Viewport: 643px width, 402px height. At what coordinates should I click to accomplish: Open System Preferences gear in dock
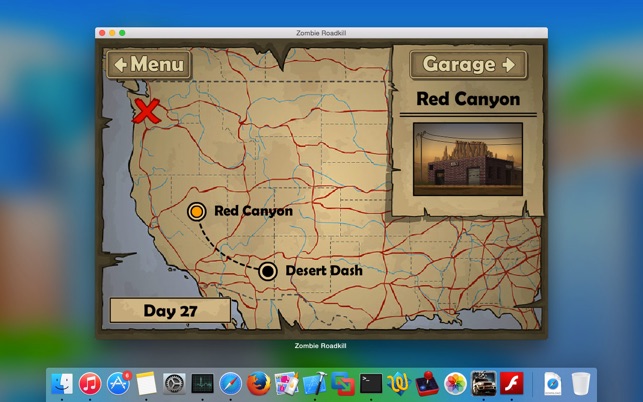point(174,384)
